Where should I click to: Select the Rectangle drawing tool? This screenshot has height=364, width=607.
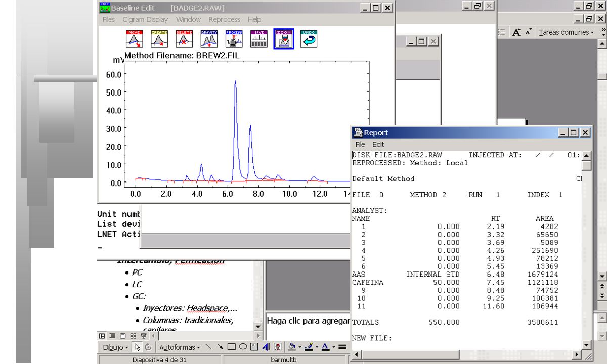(231, 347)
